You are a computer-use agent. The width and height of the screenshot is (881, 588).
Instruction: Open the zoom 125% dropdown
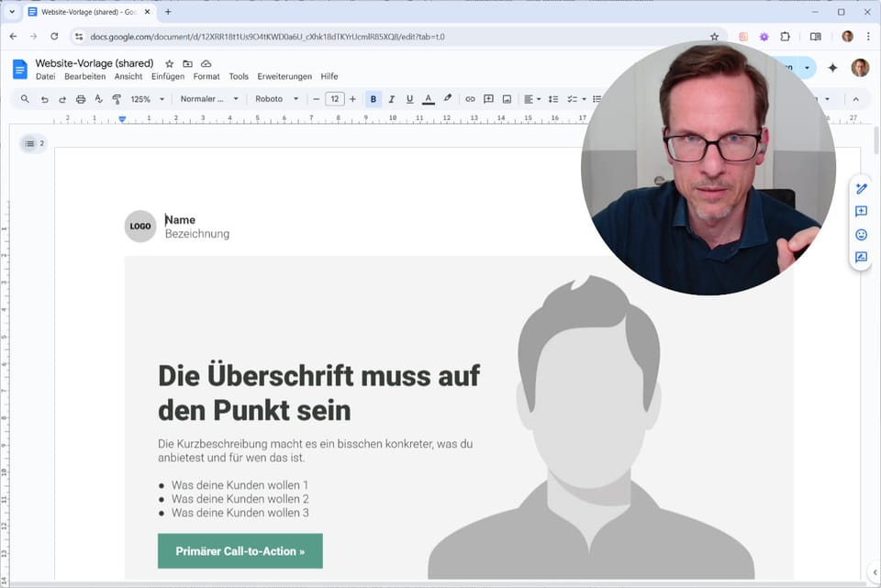(x=148, y=99)
